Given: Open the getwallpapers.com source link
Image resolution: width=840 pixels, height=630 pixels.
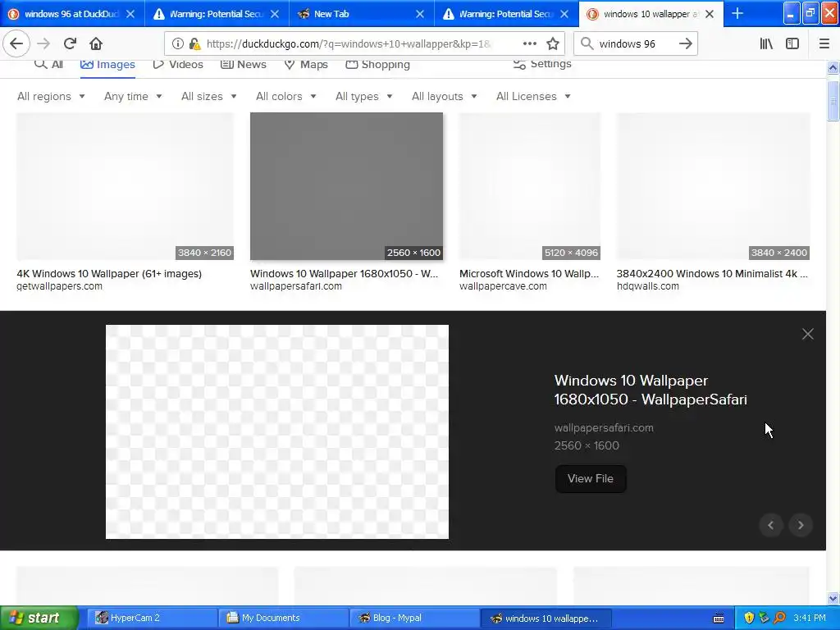Looking at the screenshot, I should pos(59,286).
